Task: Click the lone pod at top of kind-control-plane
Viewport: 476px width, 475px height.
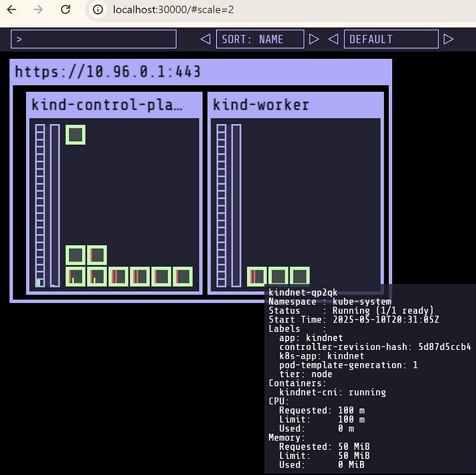Action: click(75, 135)
